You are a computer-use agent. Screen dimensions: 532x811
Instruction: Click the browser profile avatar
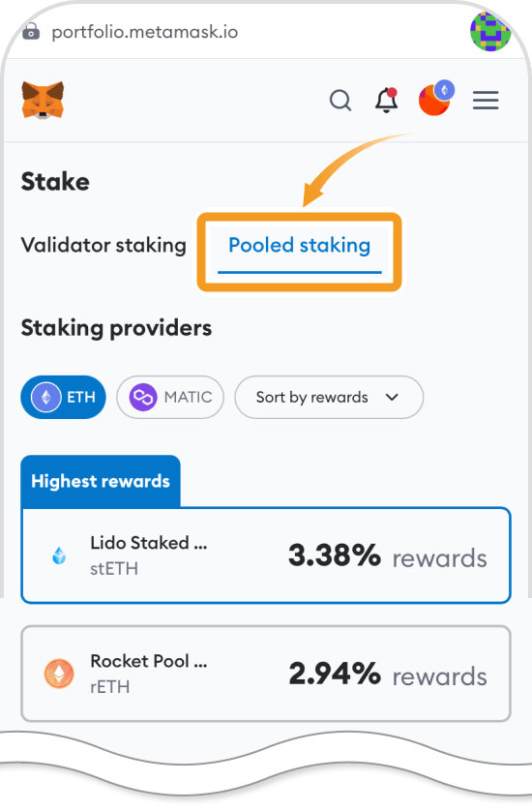pos(490,32)
